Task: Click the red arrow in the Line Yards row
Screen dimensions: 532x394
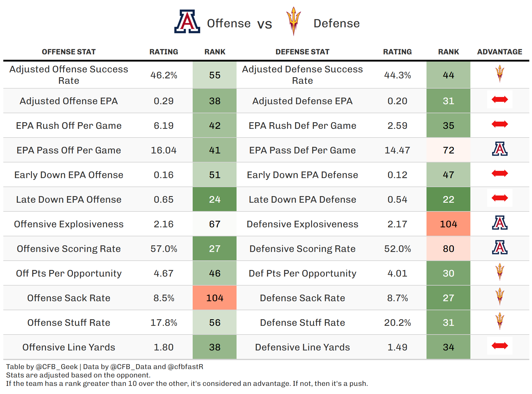Action: pos(500,346)
